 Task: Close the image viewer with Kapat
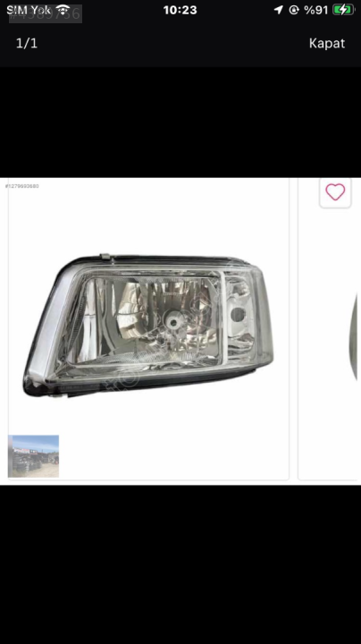click(x=327, y=43)
